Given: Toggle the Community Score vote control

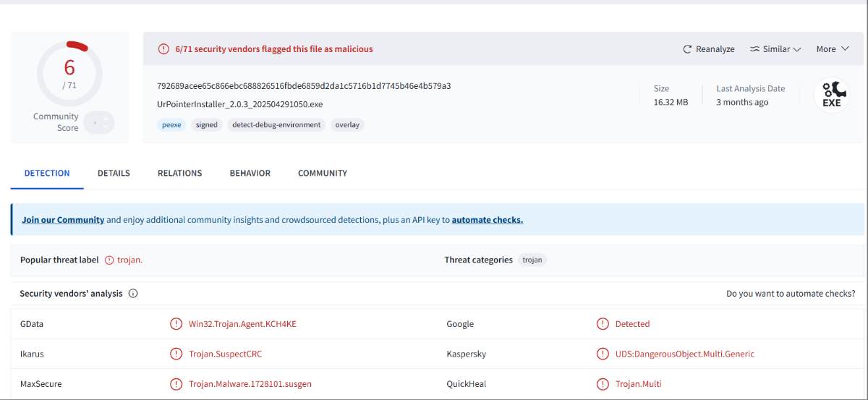Looking at the screenshot, I should [x=98, y=122].
